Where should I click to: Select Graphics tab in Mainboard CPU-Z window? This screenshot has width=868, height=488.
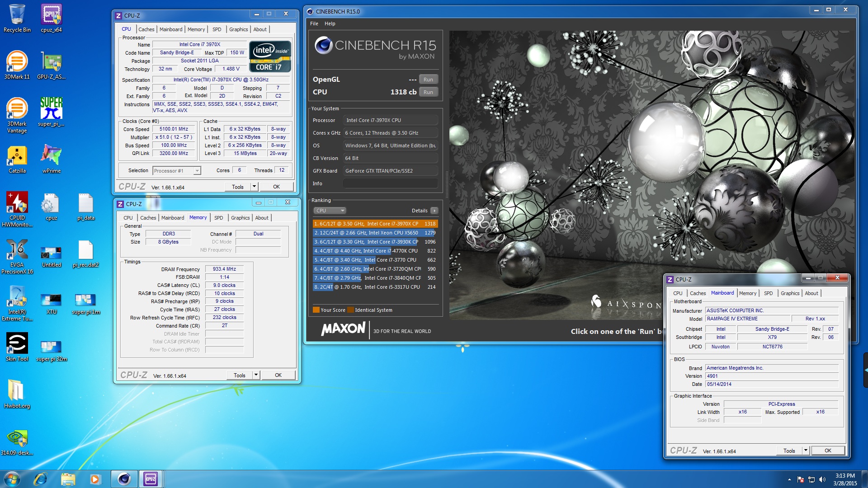tap(790, 293)
